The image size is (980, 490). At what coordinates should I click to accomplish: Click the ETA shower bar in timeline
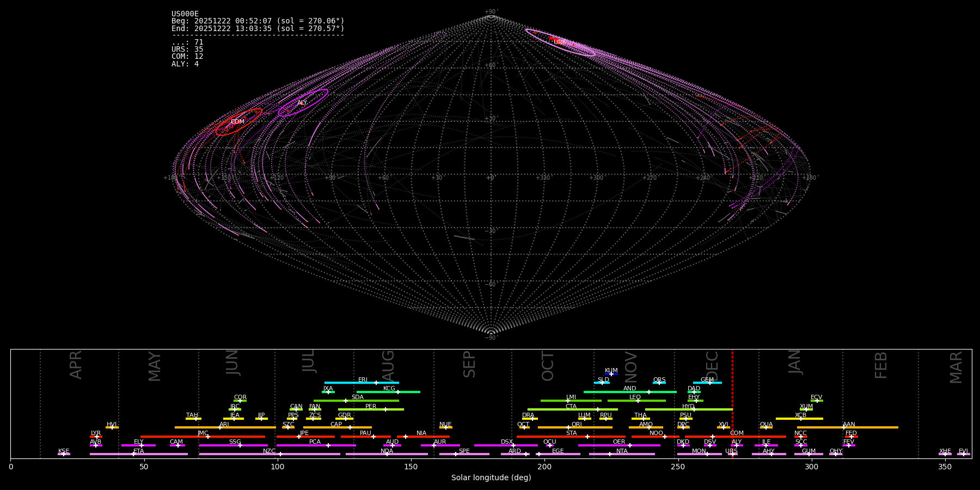[x=139, y=454]
